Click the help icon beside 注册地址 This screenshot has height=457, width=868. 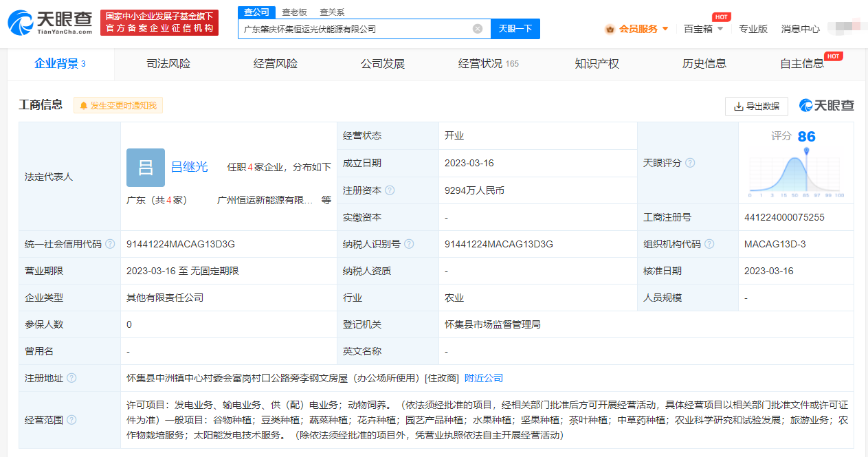[x=71, y=378]
